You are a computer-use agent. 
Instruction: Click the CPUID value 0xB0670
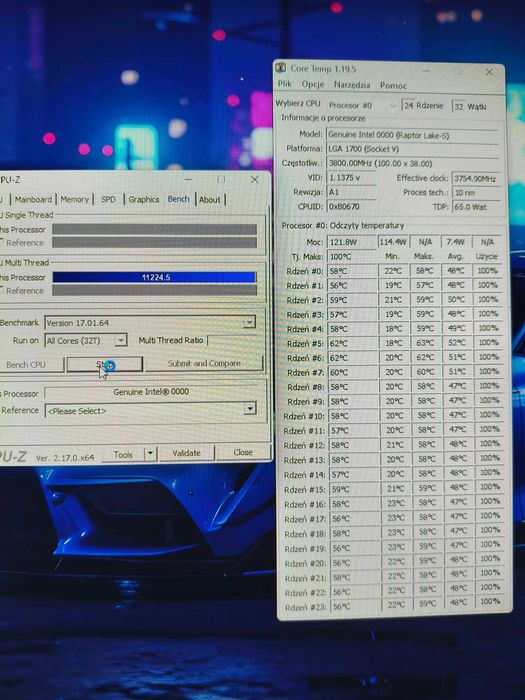351,206
